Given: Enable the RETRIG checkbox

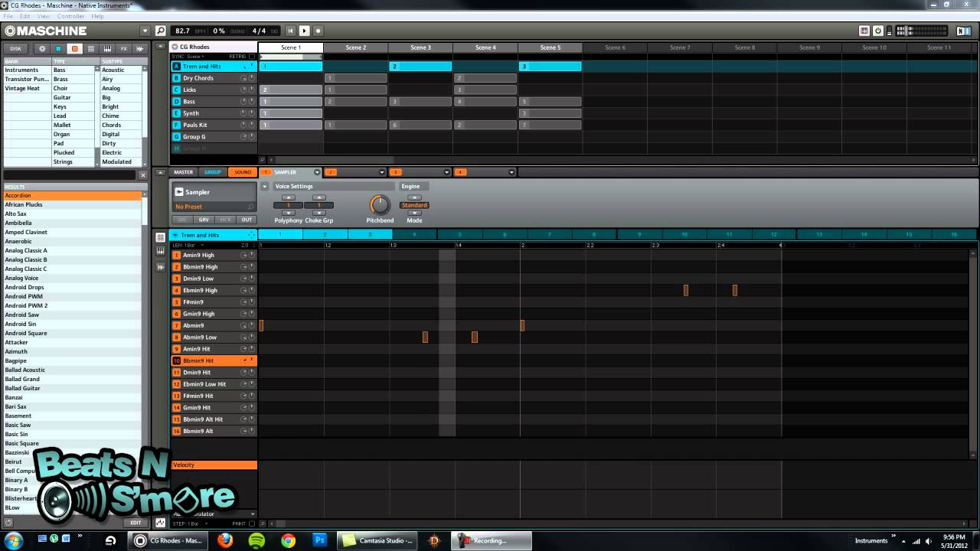Looking at the screenshot, I should 251,57.
